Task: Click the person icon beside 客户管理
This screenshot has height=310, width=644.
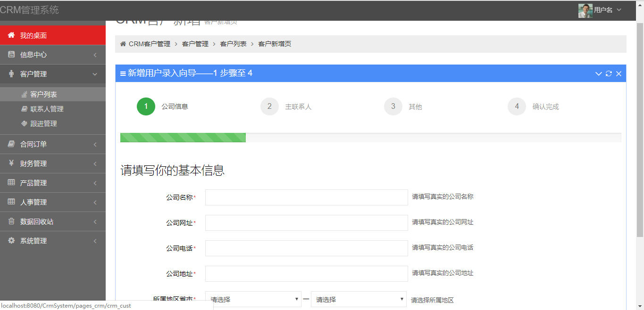Action: [x=11, y=74]
